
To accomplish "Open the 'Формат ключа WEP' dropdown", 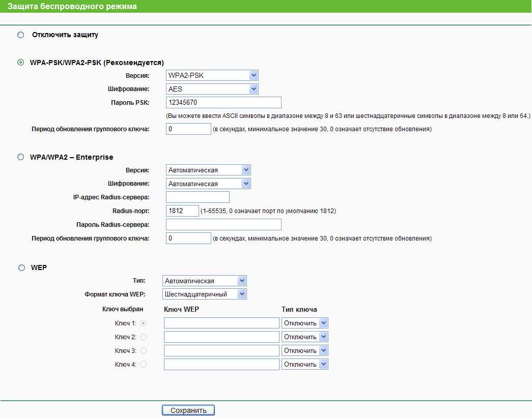I will pyautogui.click(x=204, y=294).
